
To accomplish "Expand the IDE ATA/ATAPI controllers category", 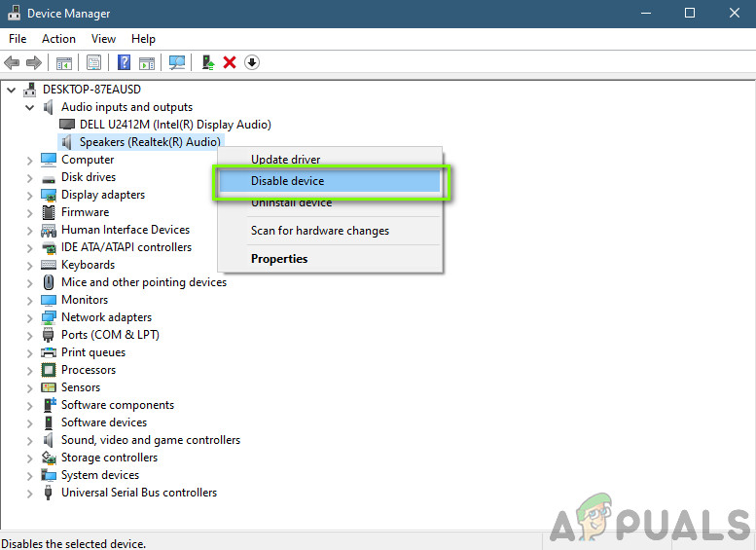I will [30, 248].
